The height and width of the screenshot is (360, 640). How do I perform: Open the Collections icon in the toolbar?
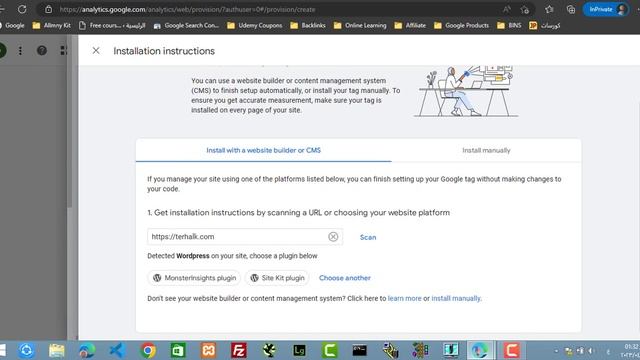(x=571, y=9)
